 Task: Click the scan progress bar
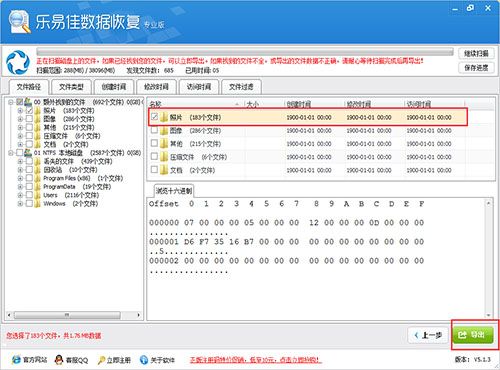point(245,52)
